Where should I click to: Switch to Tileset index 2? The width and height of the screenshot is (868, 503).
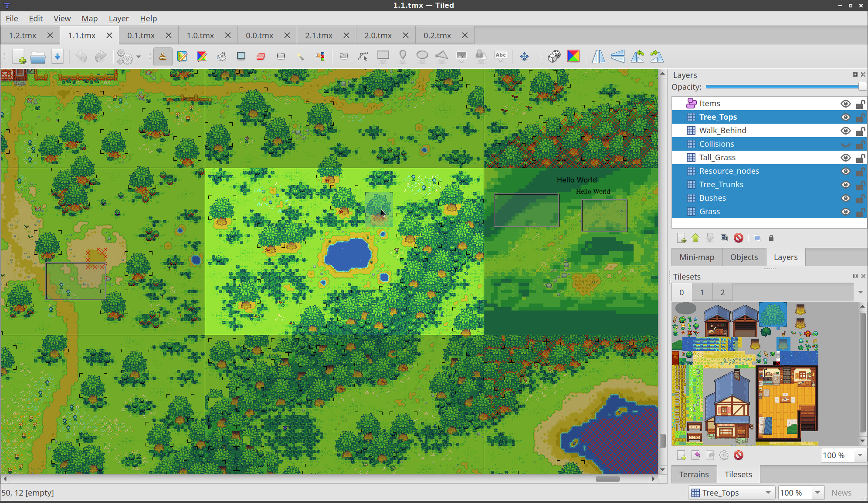[723, 292]
